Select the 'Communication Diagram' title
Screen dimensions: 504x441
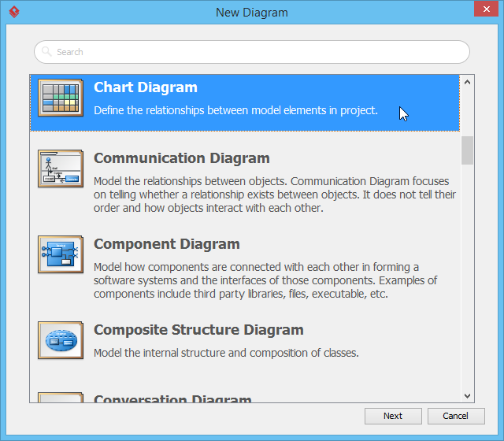[x=182, y=158]
